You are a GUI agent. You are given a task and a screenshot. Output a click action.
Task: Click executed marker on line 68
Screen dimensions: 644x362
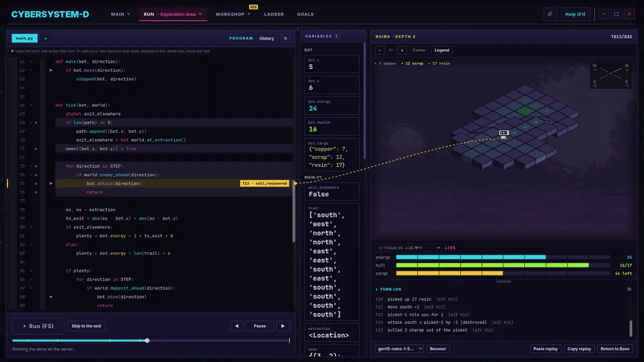click(x=36, y=123)
